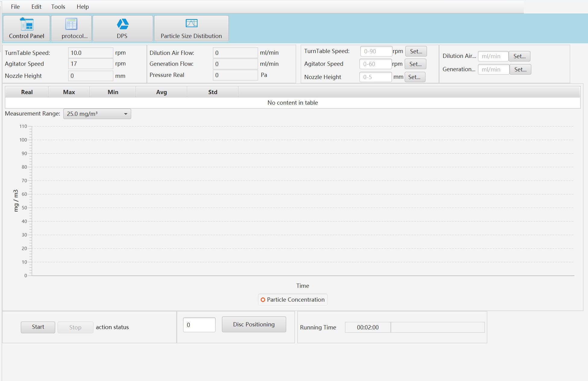Focus the TurnTable Speed 0-90 input

tap(376, 51)
